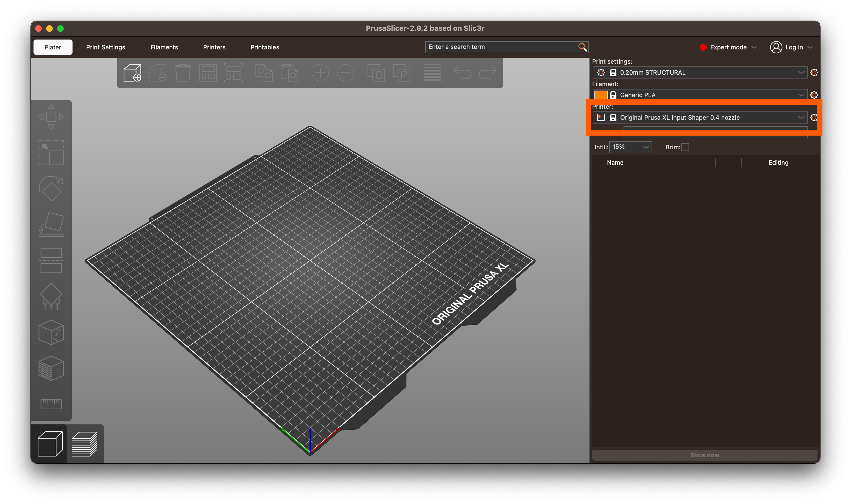This screenshot has height=504, width=851.
Task: Click the Add instance plus icon
Action: 320,73
